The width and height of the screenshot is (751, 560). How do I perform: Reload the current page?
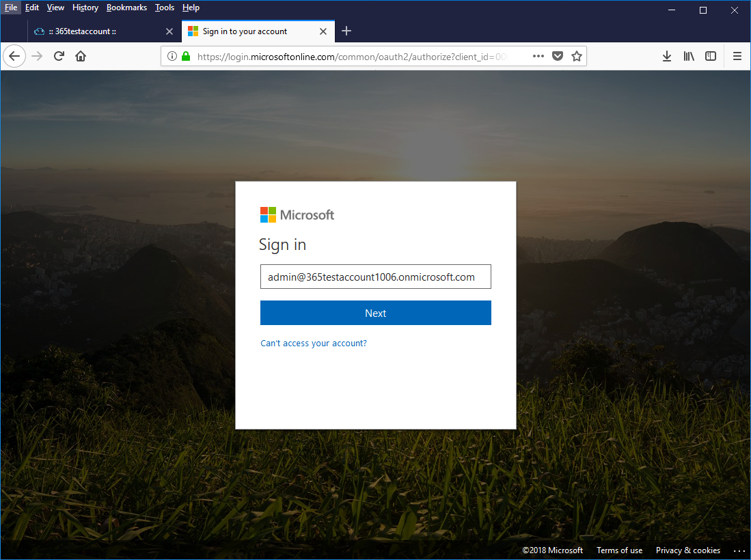click(59, 57)
